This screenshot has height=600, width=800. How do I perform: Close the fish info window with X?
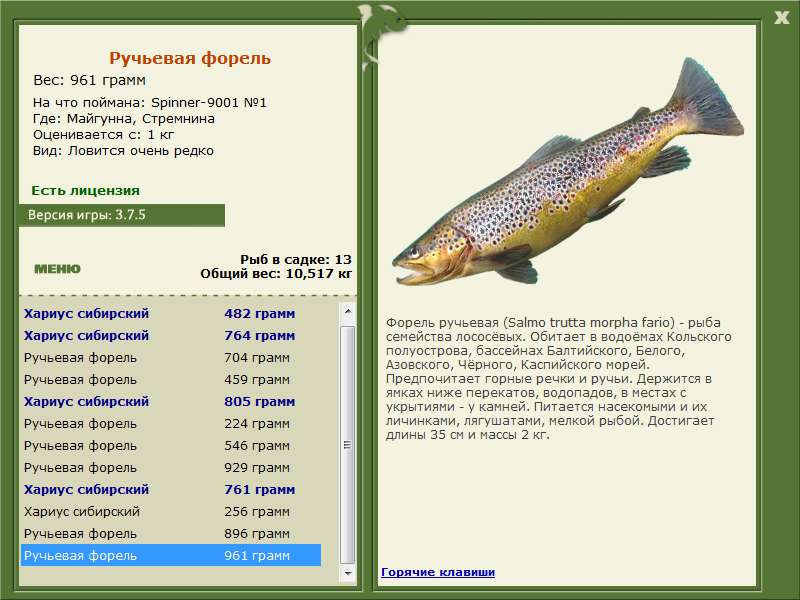pyautogui.click(x=781, y=18)
